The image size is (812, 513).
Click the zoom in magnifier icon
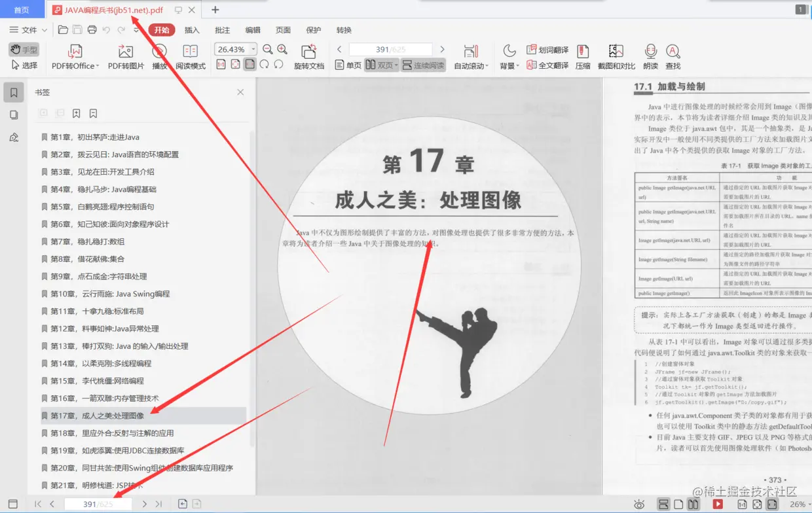pos(282,49)
